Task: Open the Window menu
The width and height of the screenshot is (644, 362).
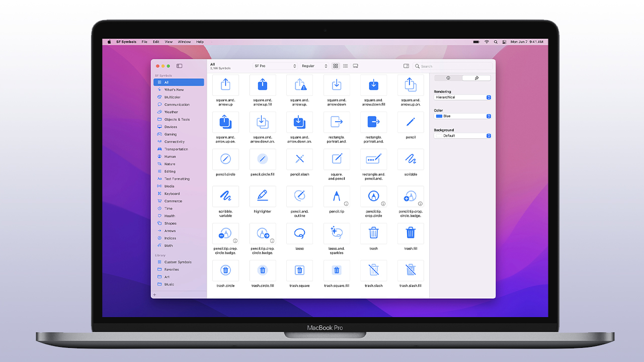Action: (x=184, y=42)
